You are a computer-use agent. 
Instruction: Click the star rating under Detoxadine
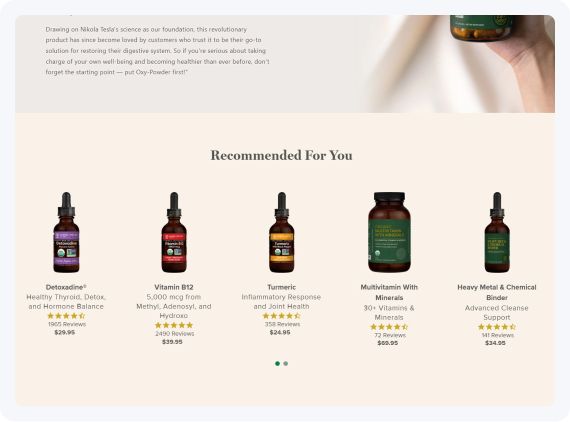tap(66, 316)
